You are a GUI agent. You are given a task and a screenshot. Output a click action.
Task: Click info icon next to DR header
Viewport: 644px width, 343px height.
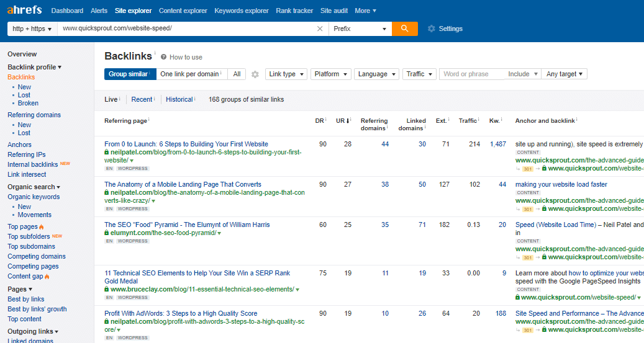[325, 119]
